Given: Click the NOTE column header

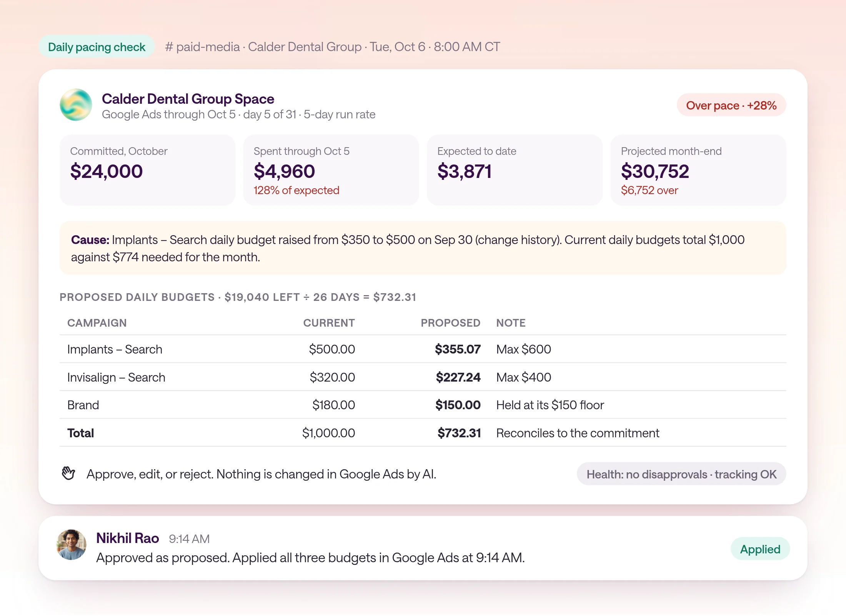Looking at the screenshot, I should click(x=511, y=323).
